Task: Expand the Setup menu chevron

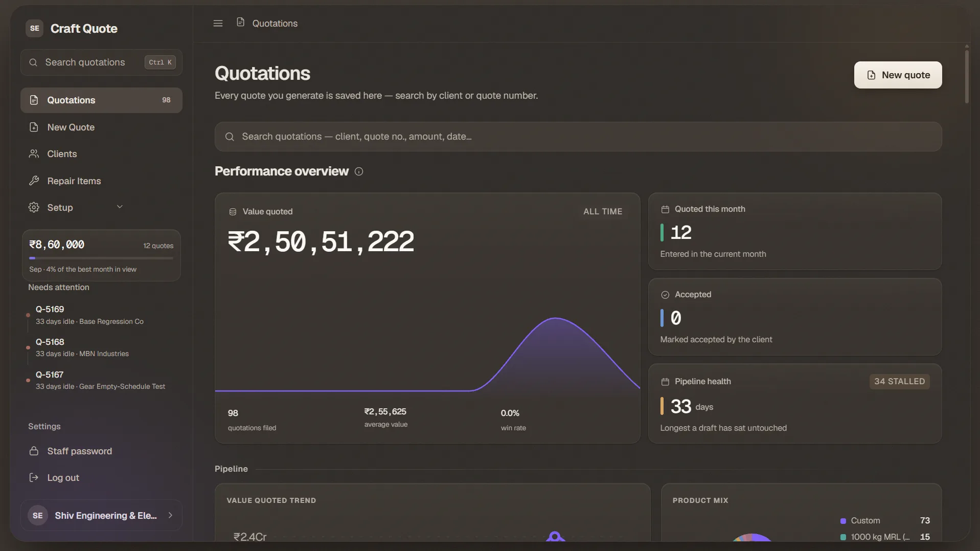Action: 120,207
